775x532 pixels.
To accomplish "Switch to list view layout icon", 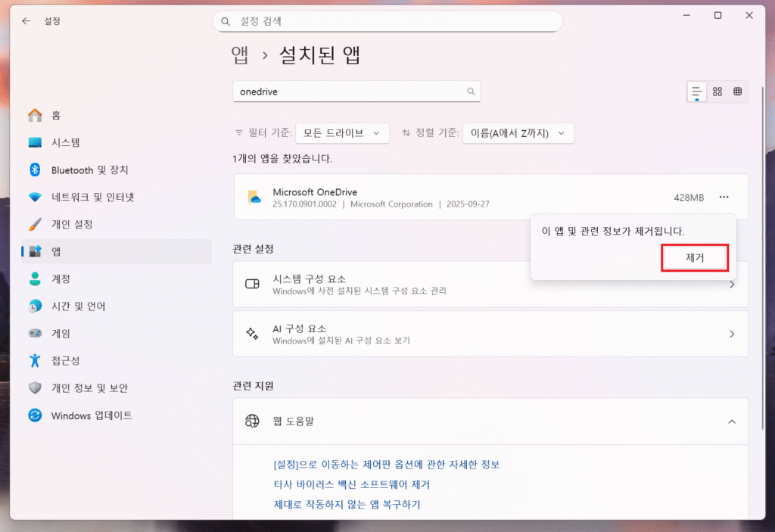I will pos(697,92).
